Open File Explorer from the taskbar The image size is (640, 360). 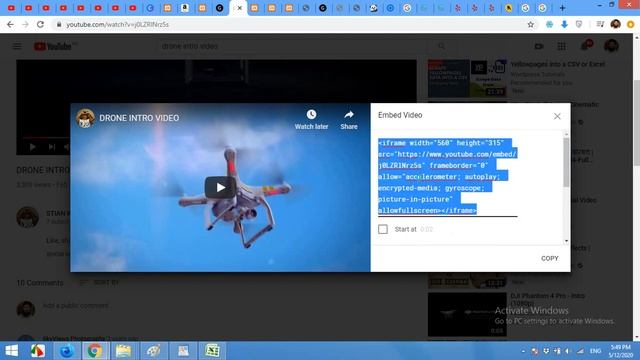pyautogui.click(x=123, y=351)
